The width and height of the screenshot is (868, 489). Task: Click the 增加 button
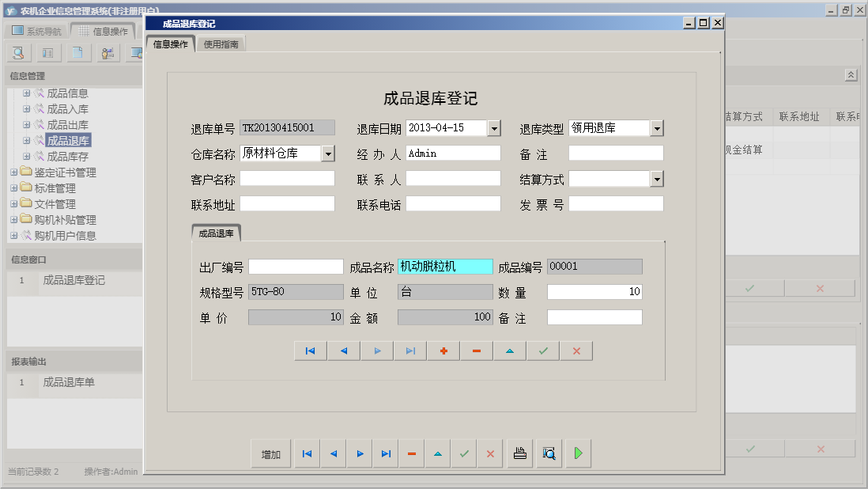(x=271, y=453)
